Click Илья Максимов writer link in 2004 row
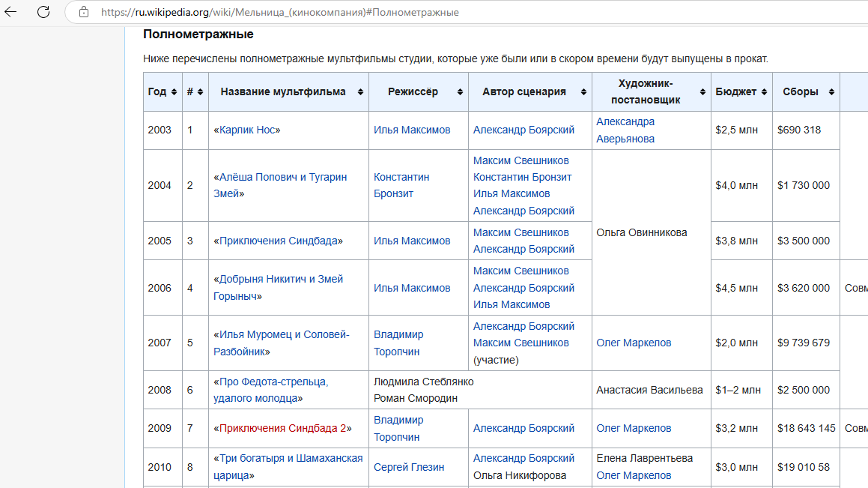 point(512,194)
